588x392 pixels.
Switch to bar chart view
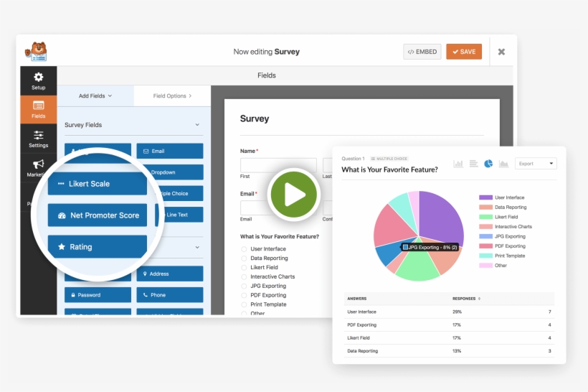click(458, 164)
